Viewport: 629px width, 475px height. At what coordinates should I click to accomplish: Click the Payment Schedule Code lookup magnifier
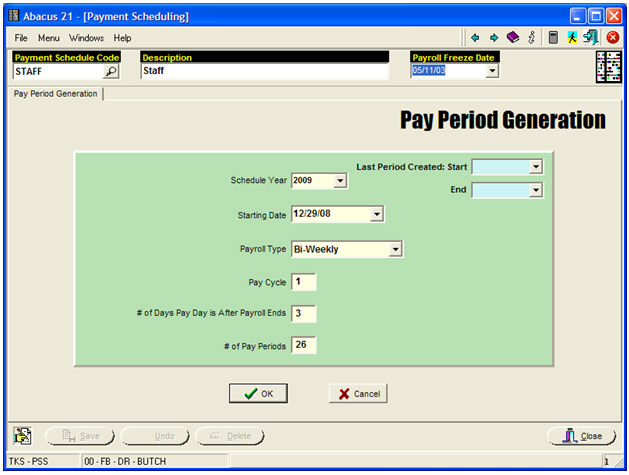pos(111,71)
